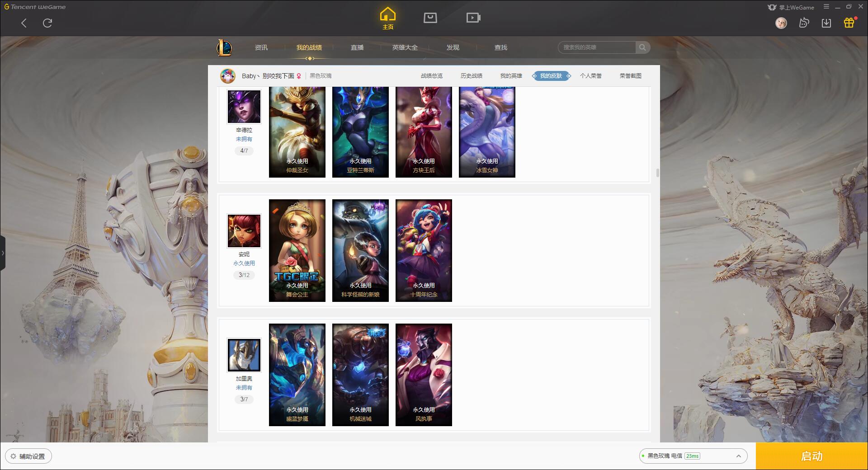Open the 辅助设置 button

[x=28, y=456]
